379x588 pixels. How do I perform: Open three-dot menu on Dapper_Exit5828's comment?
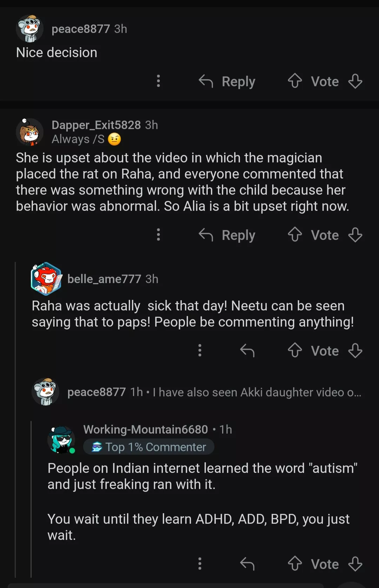pos(159,235)
